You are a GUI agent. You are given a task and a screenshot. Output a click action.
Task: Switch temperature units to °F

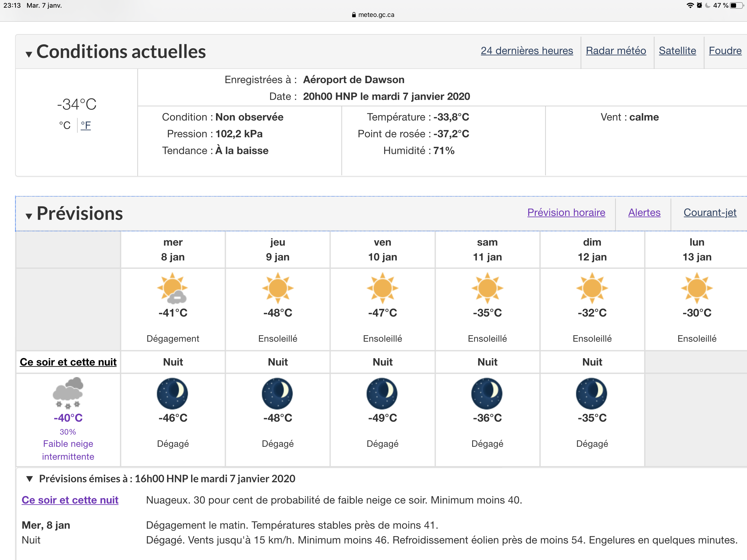tap(86, 125)
